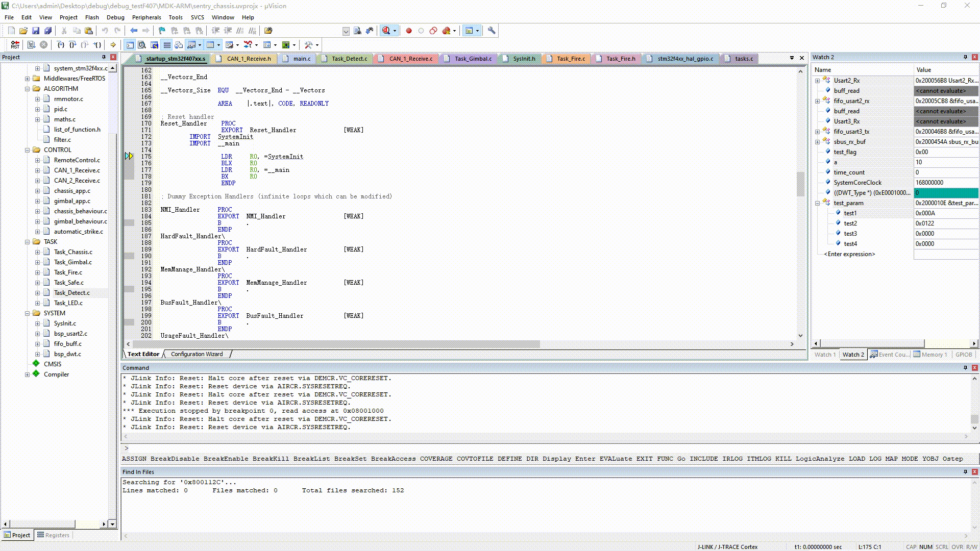Collapse the test_param watch entry
This screenshot has height=551, width=980.
[817, 203]
